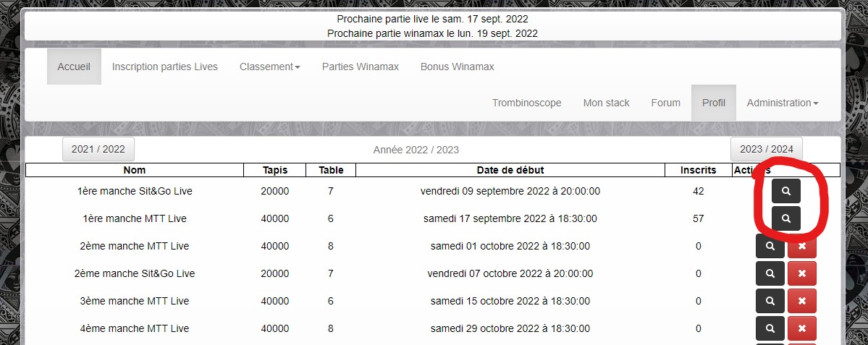Image resolution: width=868 pixels, height=345 pixels.
Task: Open Inscription parties Lives page
Action: pos(164,67)
